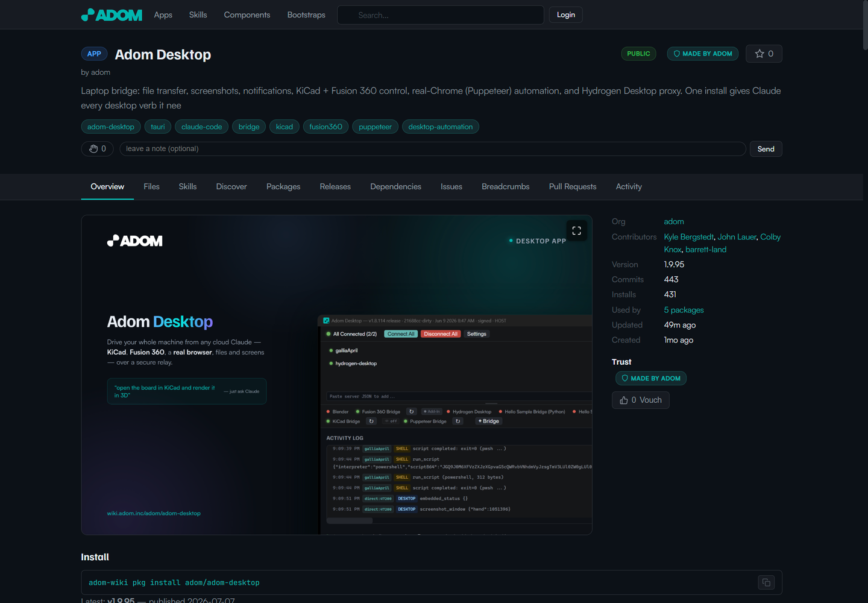Screen dimensions: 868x603
Task: Click the ADOM logo in navbar
Action: [x=112, y=15]
